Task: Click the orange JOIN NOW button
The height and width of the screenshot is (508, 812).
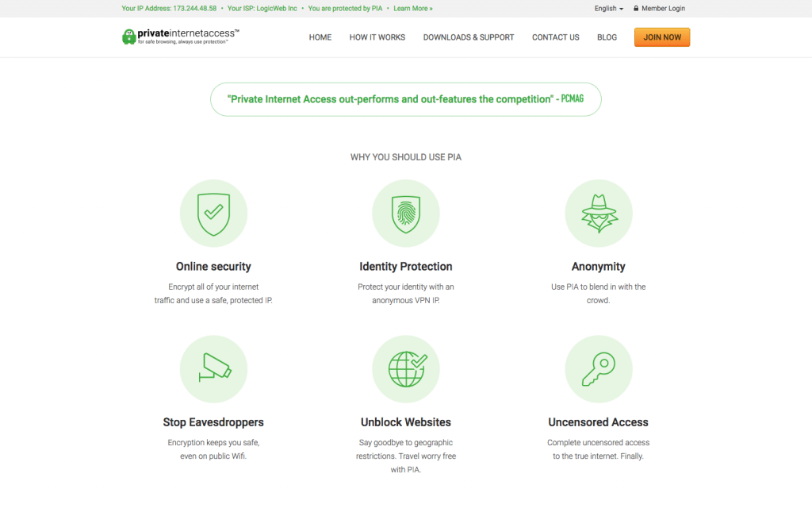Action: [662, 37]
